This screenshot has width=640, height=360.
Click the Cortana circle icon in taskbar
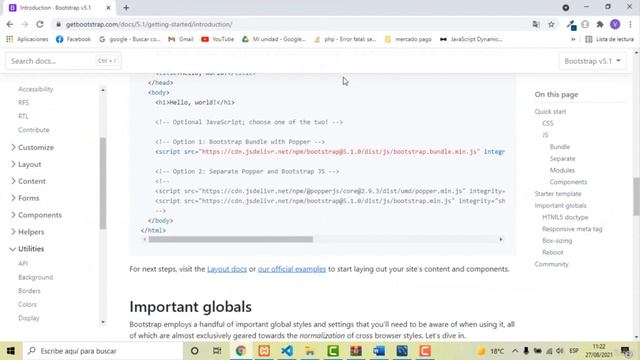click(194, 351)
